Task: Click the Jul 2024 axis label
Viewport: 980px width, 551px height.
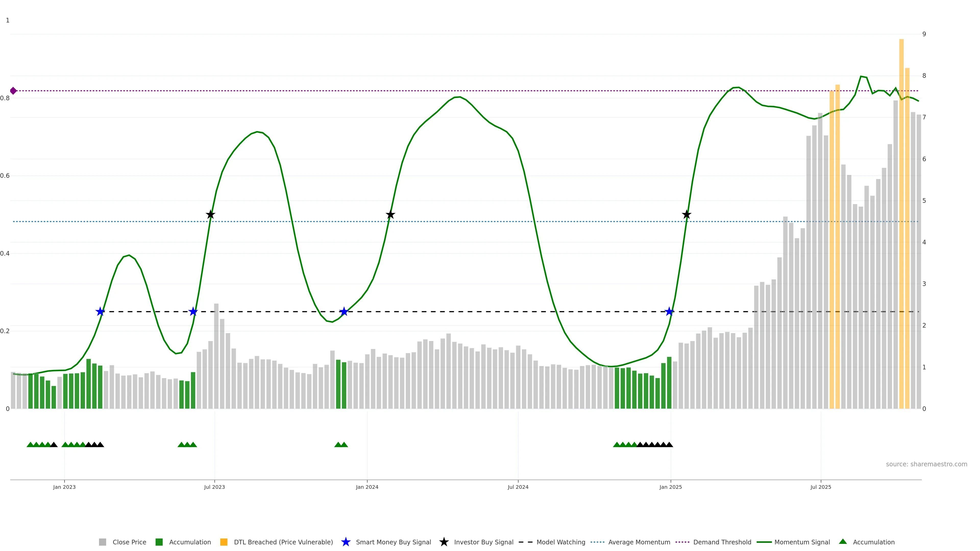Action: (x=518, y=487)
